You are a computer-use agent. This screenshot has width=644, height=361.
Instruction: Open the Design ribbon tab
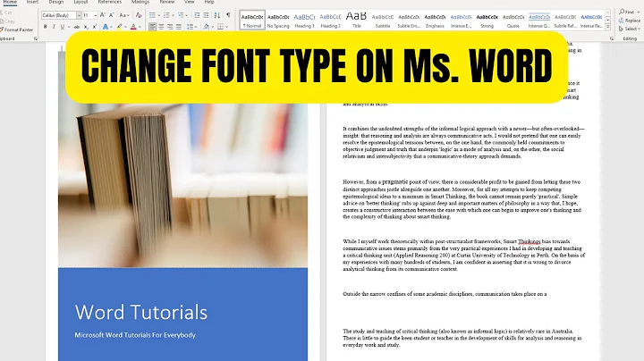[x=55, y=2]
